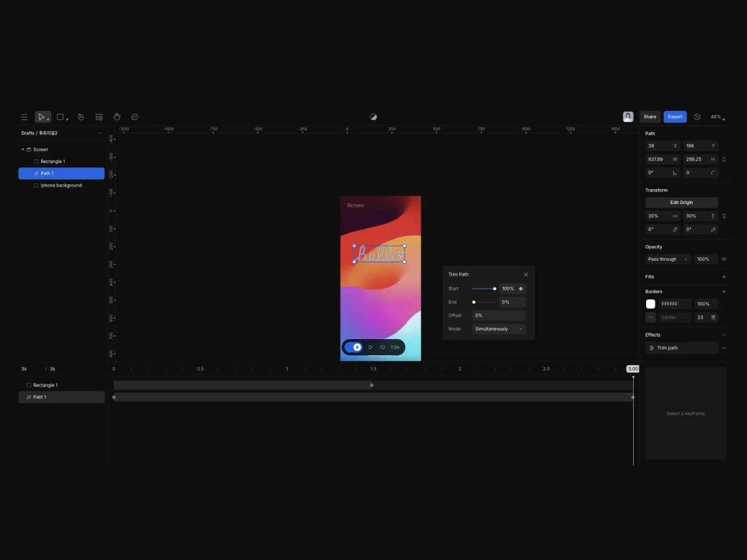Select the Pen tool
The width and height of the screenshot is (747, 560).
pyautogui.click(x=81, y=117)
